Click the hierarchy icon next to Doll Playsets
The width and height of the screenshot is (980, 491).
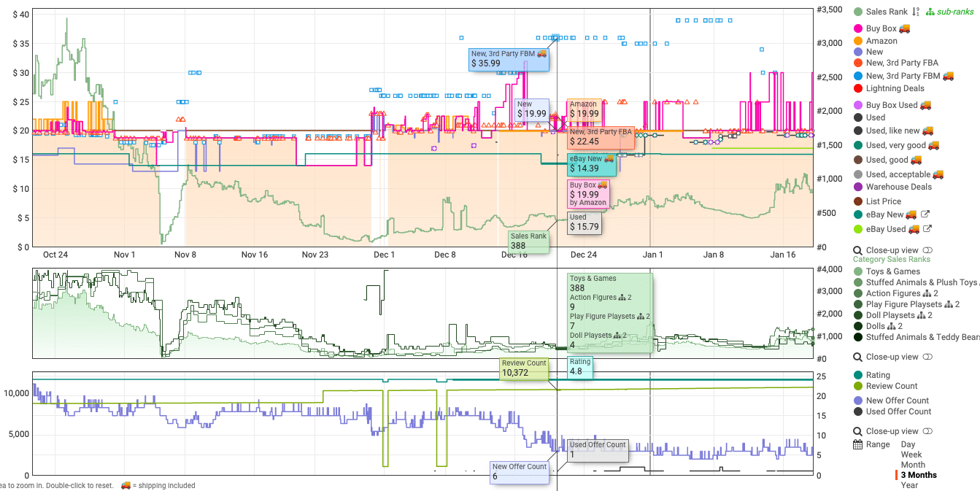922,315
